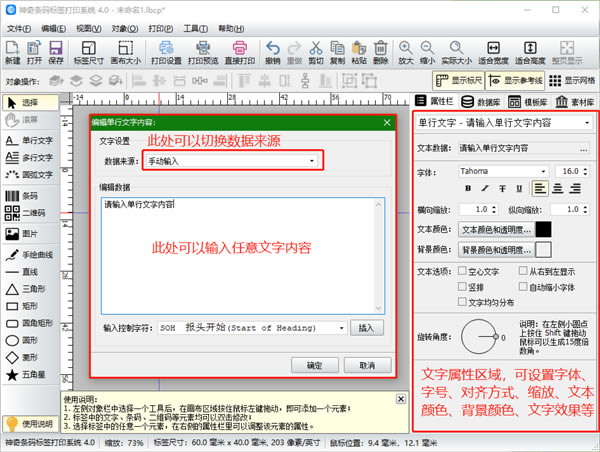Click the black 文本颜色 color swatch

click(543, 229)
